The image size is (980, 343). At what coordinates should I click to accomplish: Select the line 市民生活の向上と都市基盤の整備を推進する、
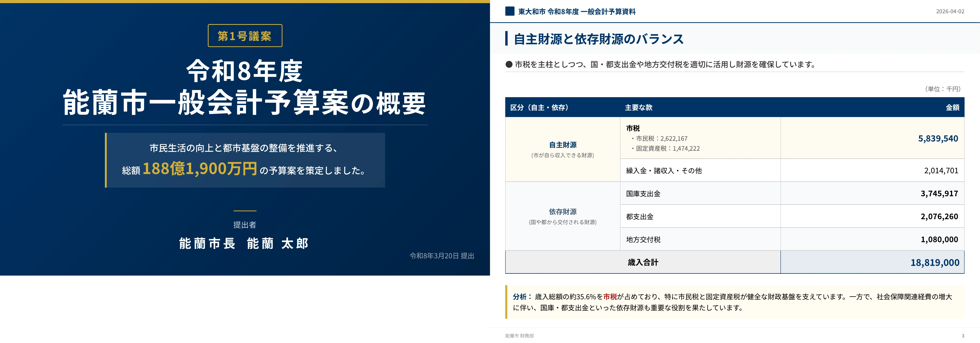coord(245,148)
